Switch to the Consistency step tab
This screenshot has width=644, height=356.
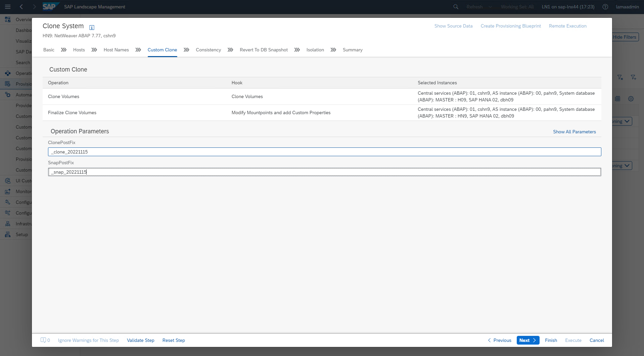[208, 50]
